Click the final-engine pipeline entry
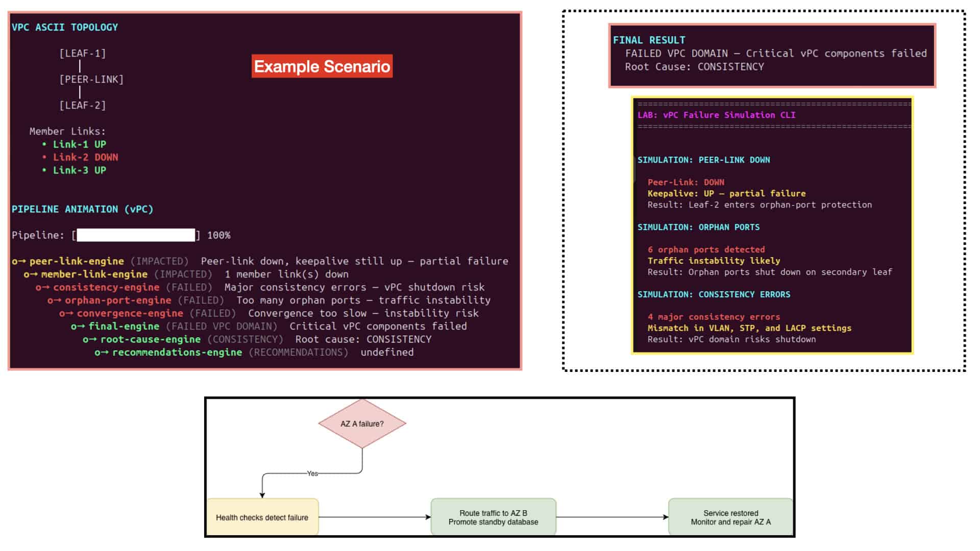The height and width of the screenshot is (551, 980). 269,327
